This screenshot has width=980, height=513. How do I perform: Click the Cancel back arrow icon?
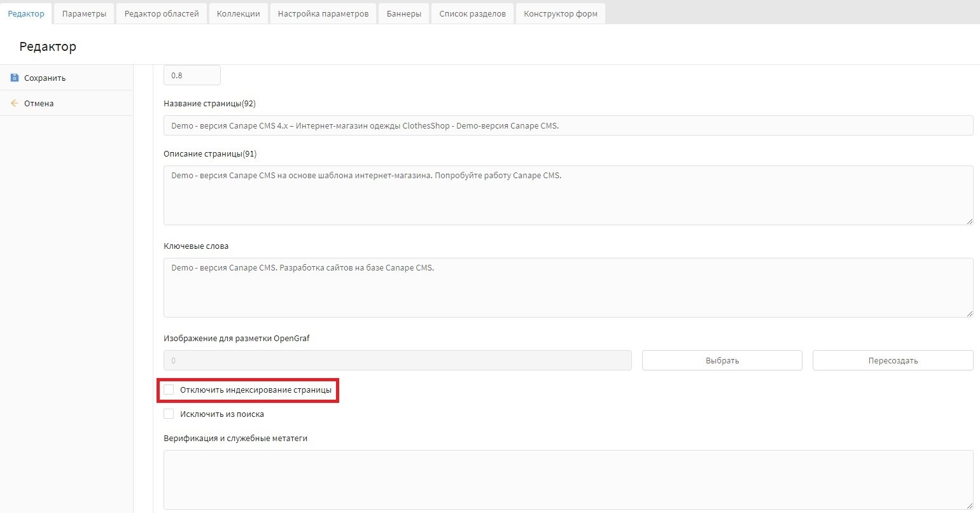[15, 103]
